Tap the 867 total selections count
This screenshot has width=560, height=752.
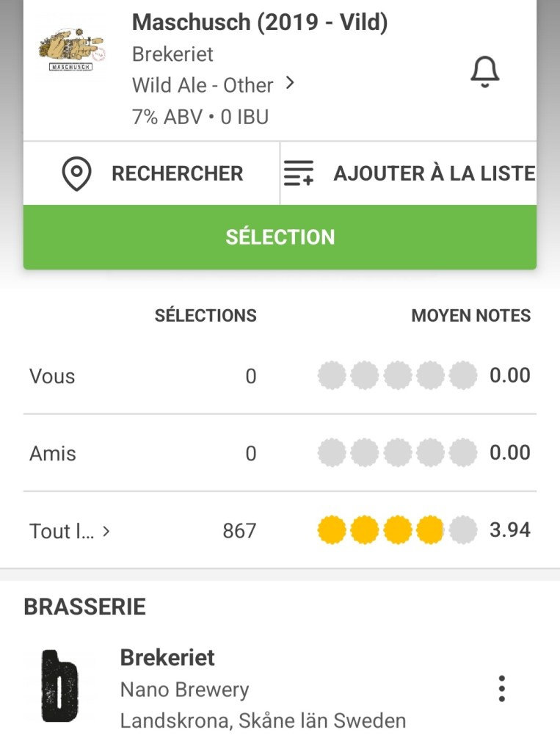[x=239, y=530]
